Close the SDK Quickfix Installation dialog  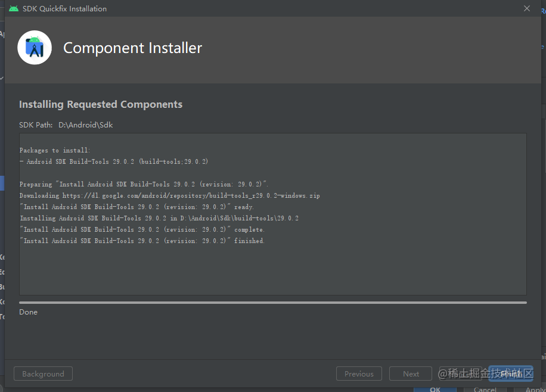526,8
